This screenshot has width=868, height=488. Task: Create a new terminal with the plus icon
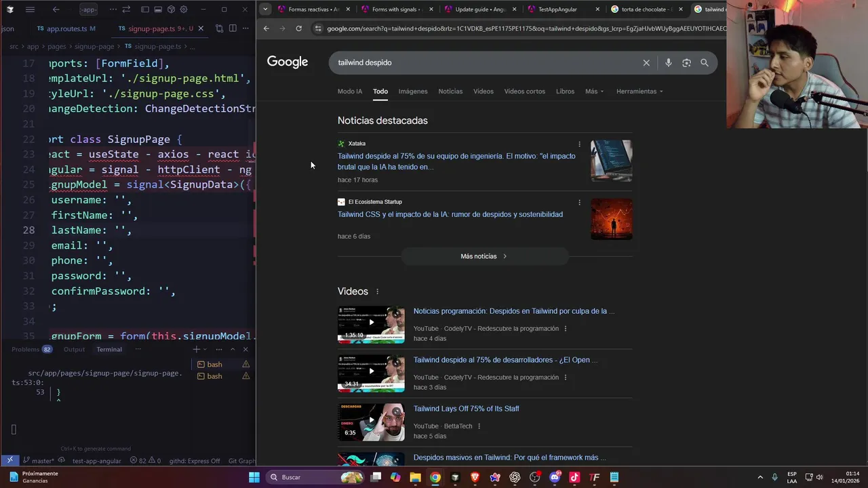196,349
